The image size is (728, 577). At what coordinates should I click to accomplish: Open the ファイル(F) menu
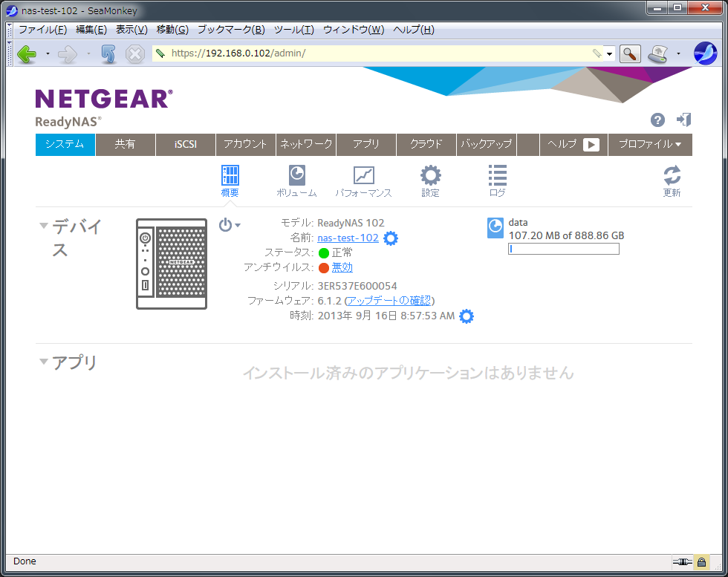click(42, 30)
